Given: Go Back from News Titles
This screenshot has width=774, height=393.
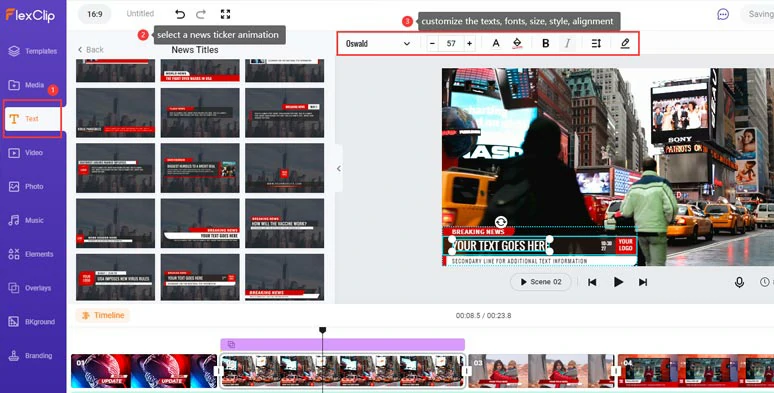Looking at the screenshot, I should pos(91,49).
